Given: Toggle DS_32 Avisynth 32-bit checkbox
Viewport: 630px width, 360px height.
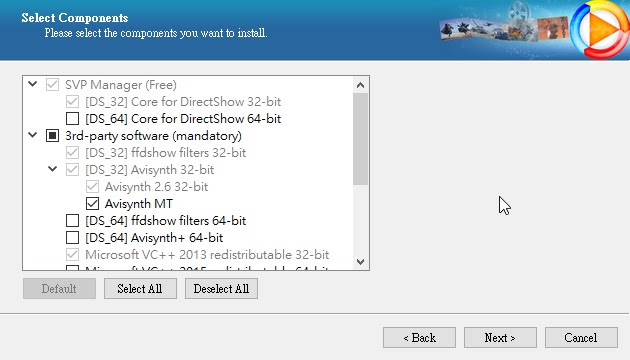Looking at the screenshot, I should [x=72, y=170].
